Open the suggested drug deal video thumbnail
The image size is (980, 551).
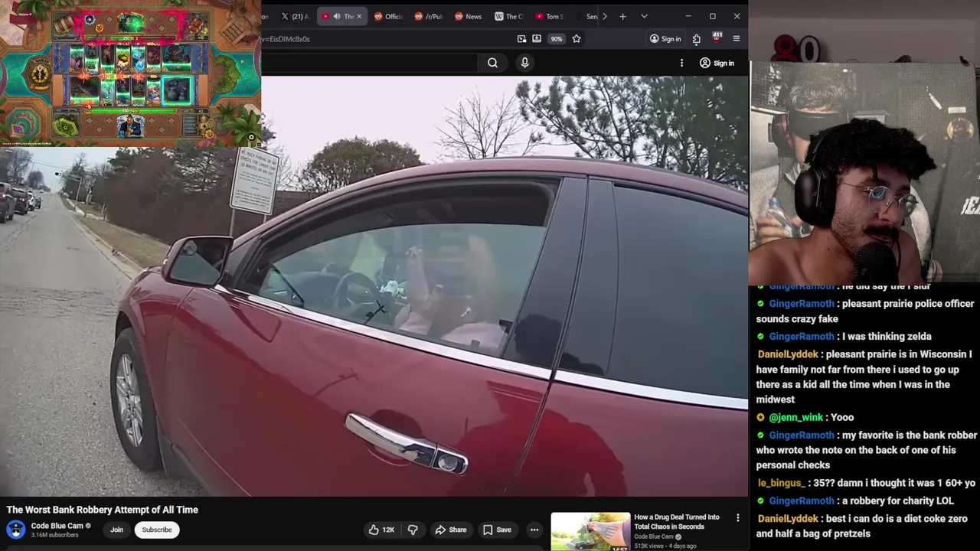pyautogui.click(x=590, y=532)
